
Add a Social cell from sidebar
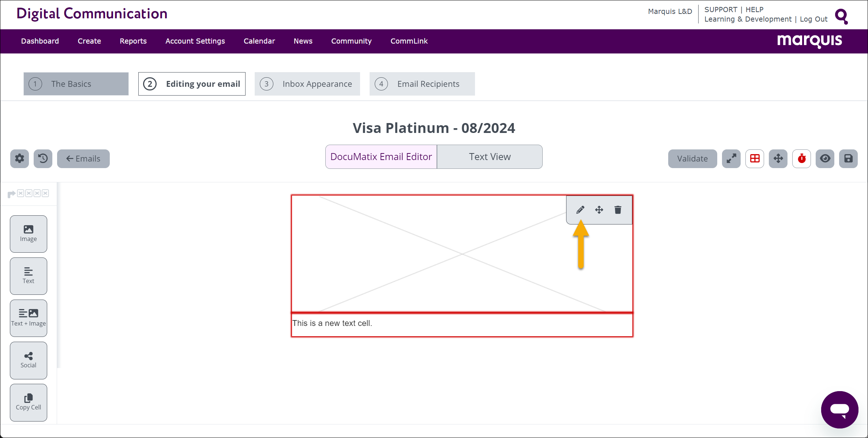tap(29, 360)
